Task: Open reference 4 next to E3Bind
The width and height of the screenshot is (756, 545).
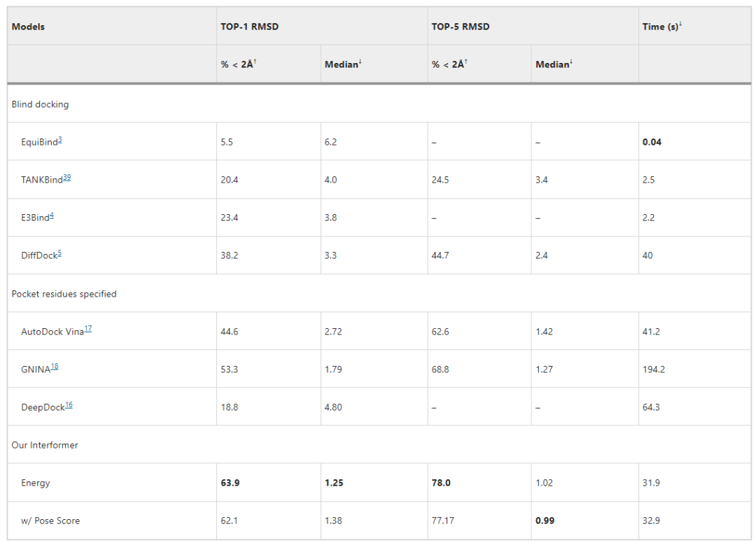Action: click(x=52, y=215)
